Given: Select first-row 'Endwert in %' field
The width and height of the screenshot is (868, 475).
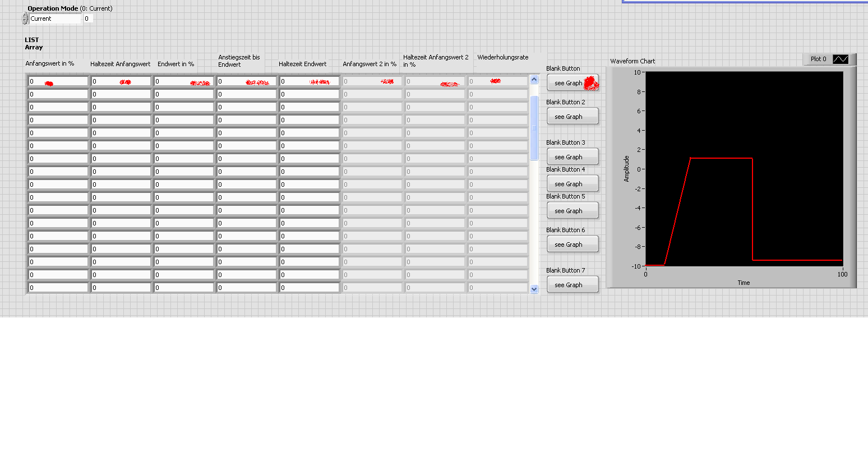Looking at the screenshot, I should click(184, 81).
